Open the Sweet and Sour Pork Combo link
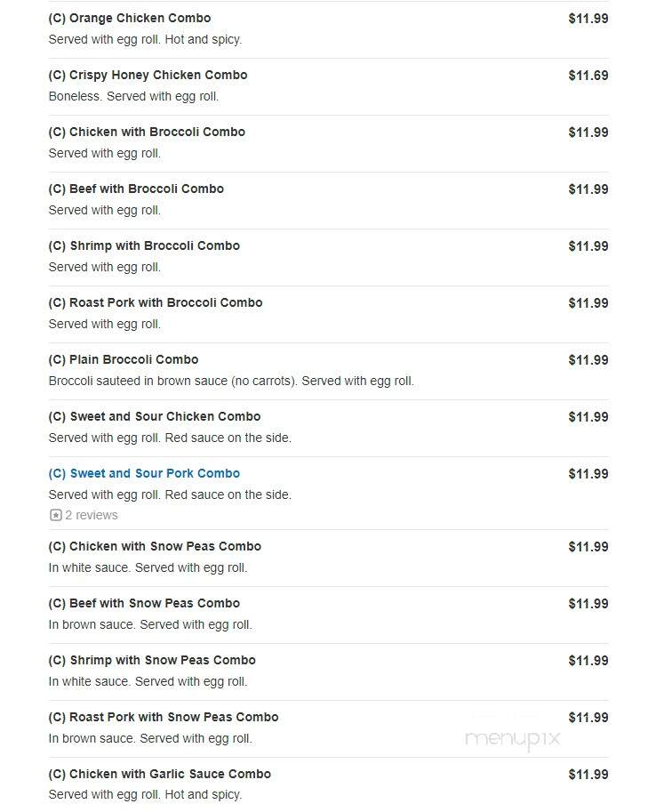Image resolution: width=672 pixels, height=812 pixels. 144,474
